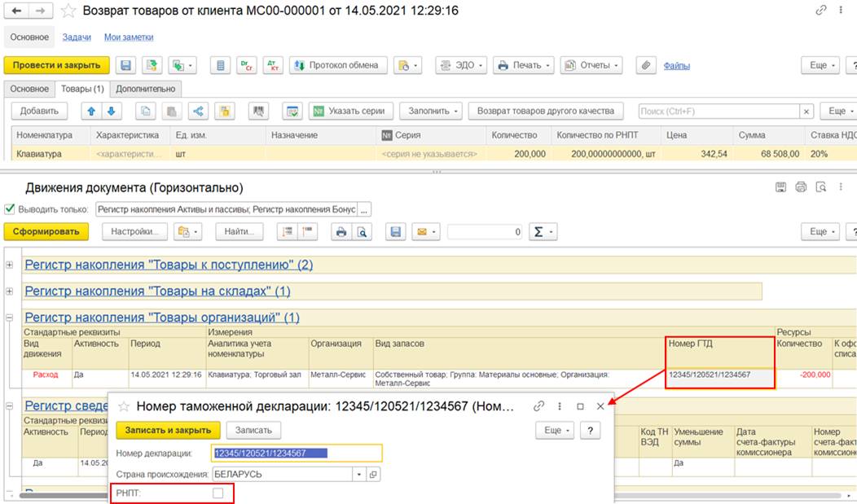Open document structure list icon
857x504 pixels.
tap(220, 65)
